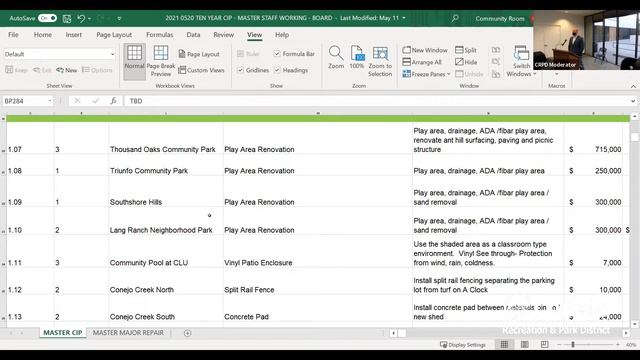
Task: Open the search magnifier in the title bar
Action: point(455,18)
